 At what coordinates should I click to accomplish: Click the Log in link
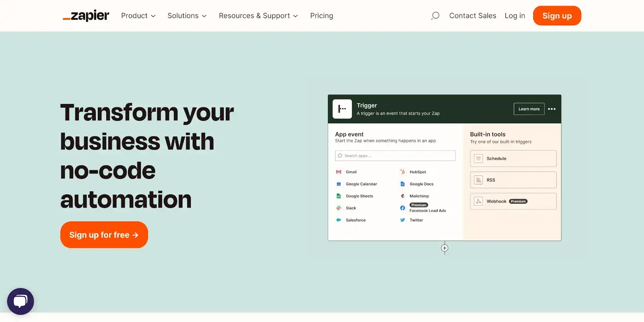pyautogui.click(x=515, y=16)
